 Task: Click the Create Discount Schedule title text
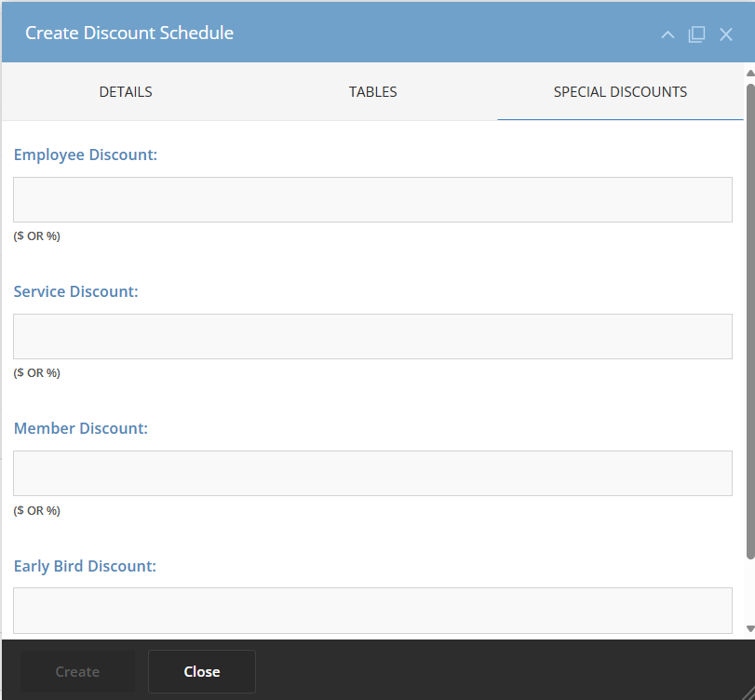tap(129, 33)
